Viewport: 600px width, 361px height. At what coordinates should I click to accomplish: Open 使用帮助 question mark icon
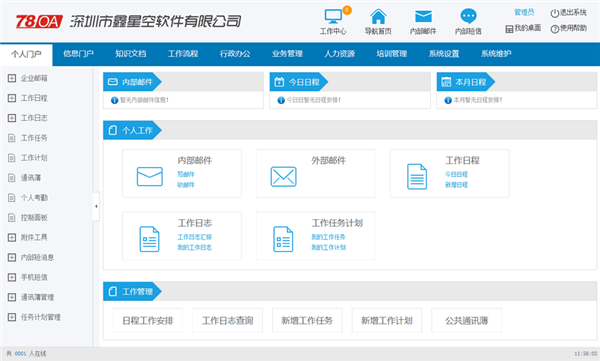[555, 29]
